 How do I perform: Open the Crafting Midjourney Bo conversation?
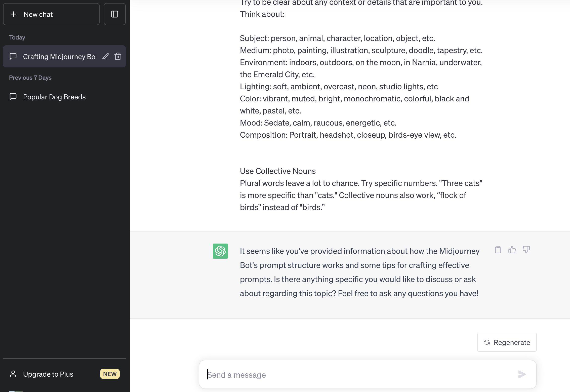(x=59, y=57)
